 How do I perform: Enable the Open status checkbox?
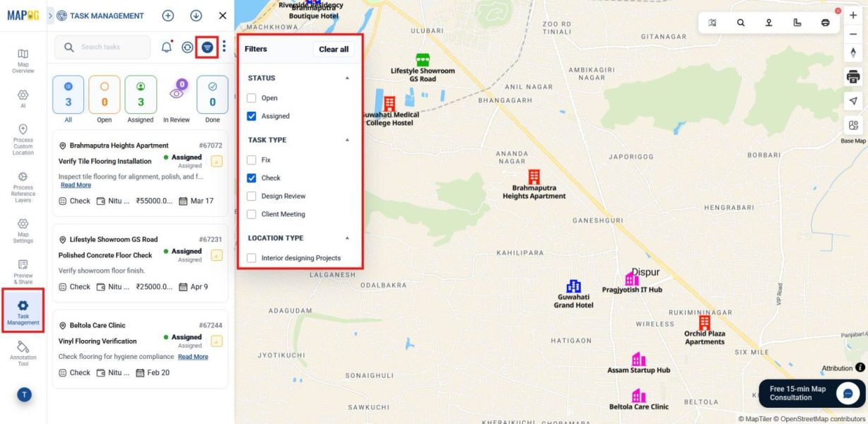point(251,98)
